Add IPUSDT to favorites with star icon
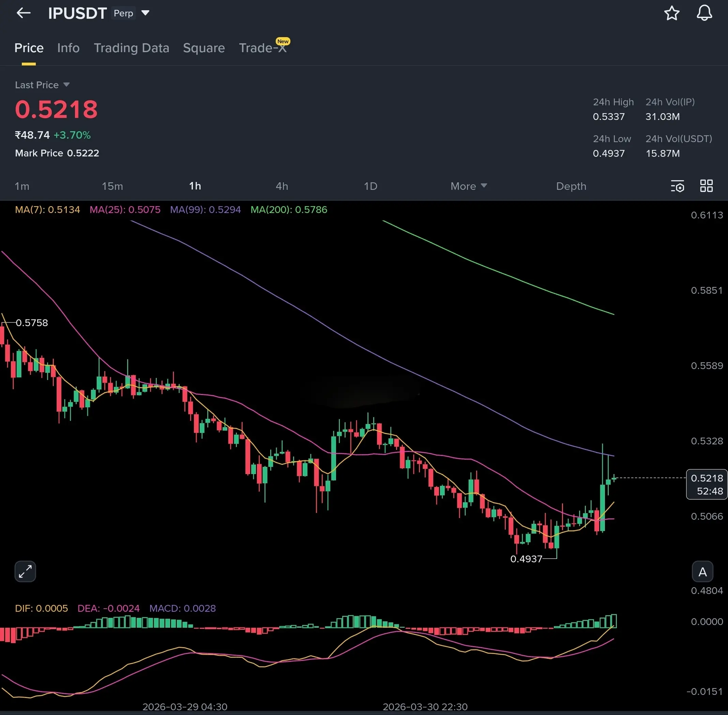The image size is (728, 715). 671,13
